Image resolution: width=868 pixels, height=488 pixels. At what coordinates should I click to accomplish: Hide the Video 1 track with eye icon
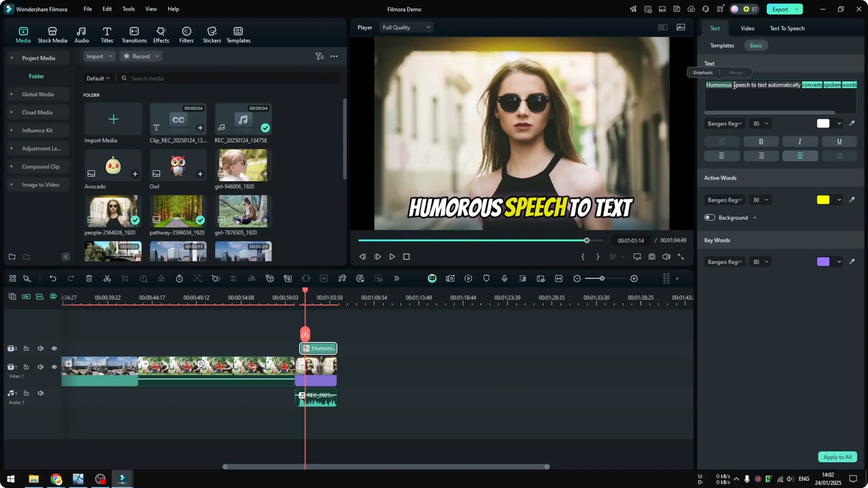pos(54,367)
